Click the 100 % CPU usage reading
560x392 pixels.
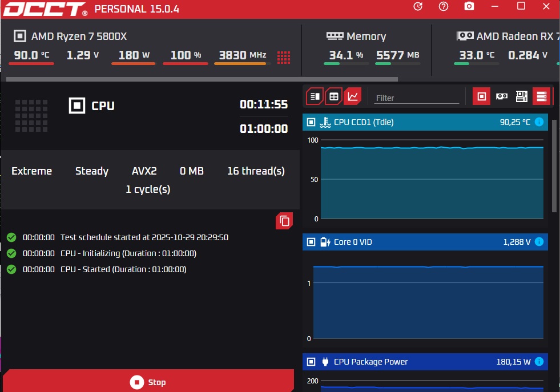click(186, 55)
